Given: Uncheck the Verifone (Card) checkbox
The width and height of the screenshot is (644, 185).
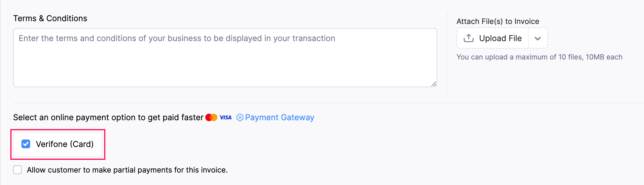Looking at the screenshot, I should pyautogui.click(x=26, y=144).
